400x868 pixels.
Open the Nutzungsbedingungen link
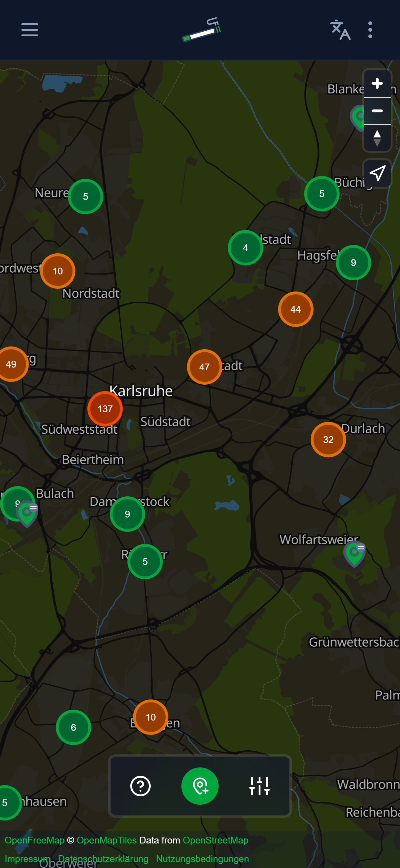tap(202, 859)
